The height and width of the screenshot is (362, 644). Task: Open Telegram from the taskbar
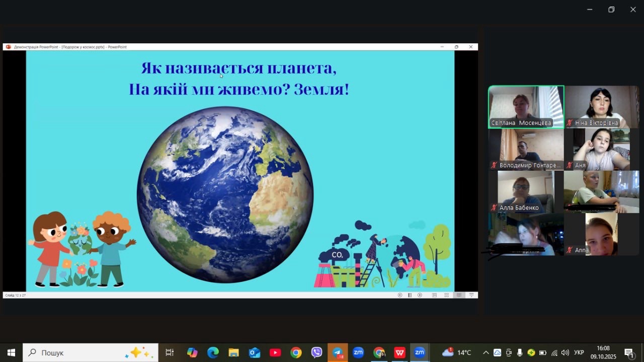(338, 352)
